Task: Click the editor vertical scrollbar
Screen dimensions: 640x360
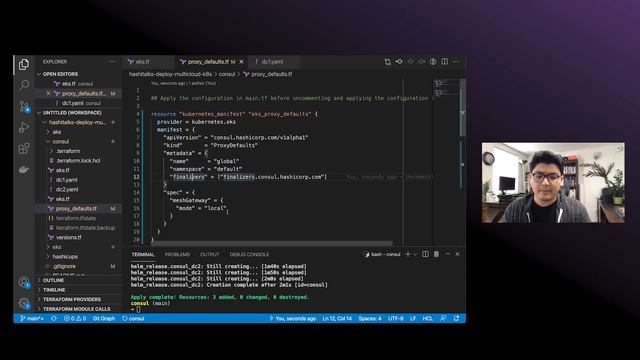Action: coord(463,107)
